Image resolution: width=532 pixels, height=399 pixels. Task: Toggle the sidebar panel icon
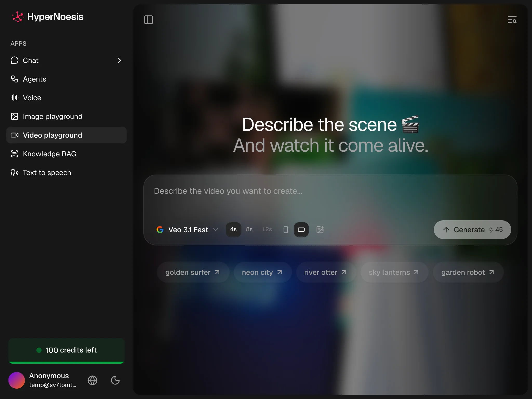point(149,20)
